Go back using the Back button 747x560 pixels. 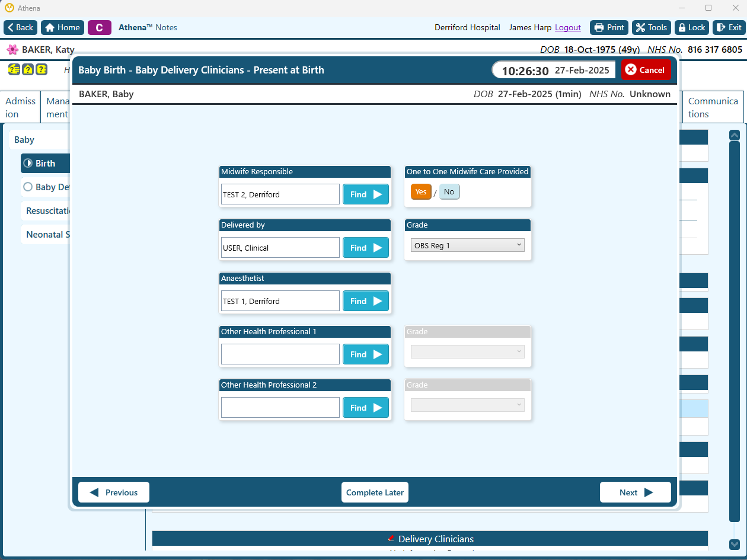pyautogui.click(x=21, y=27)
